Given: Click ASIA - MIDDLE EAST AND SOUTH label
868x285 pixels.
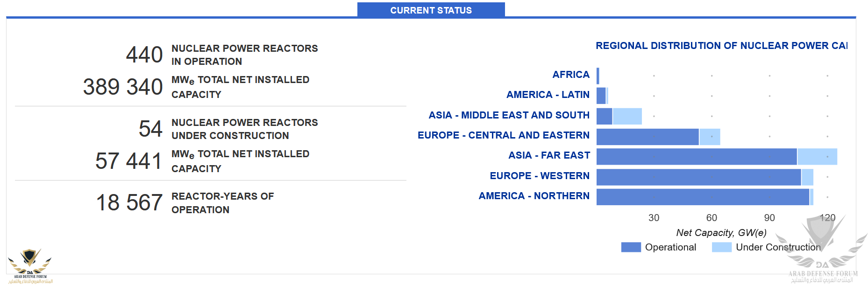Looking at the screenshot, I should click(x=509, y=115).
